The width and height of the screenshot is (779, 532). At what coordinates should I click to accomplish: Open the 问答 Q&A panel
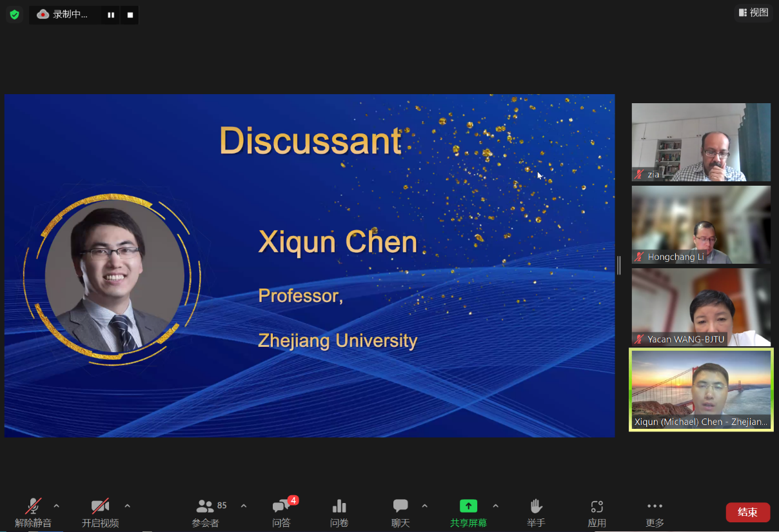pyautogui.click(x=282, y=513)
